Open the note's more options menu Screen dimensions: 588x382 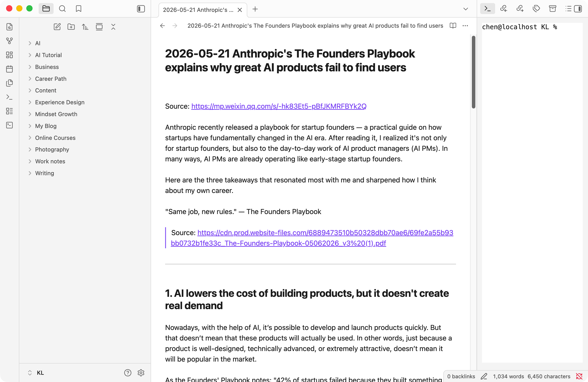coord(465,26)
